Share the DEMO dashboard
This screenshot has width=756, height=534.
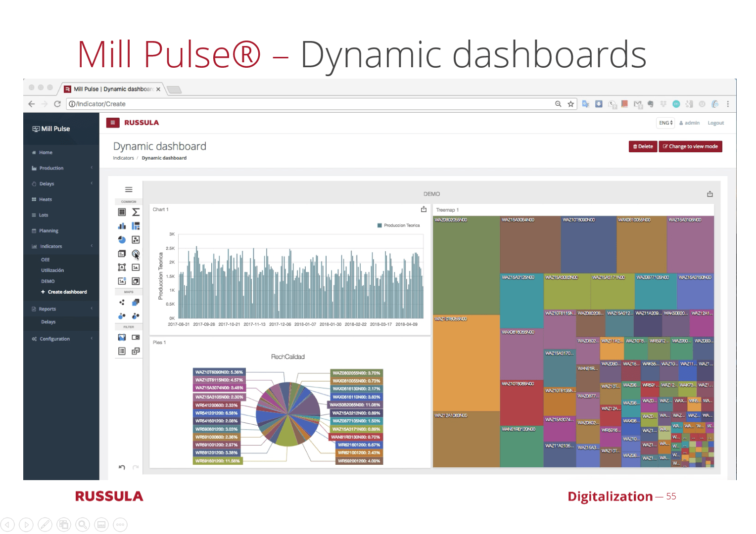tap(710, 194)
